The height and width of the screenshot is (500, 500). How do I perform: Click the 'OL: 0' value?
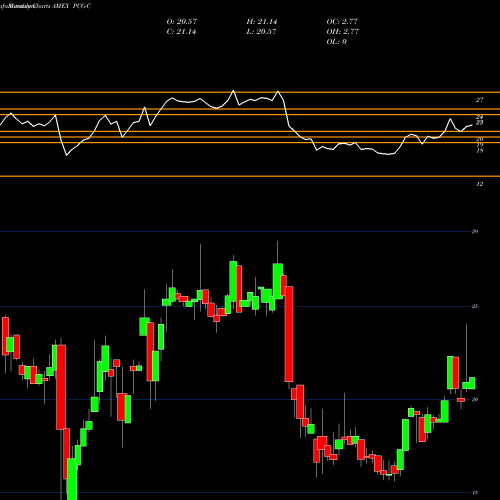336,42
